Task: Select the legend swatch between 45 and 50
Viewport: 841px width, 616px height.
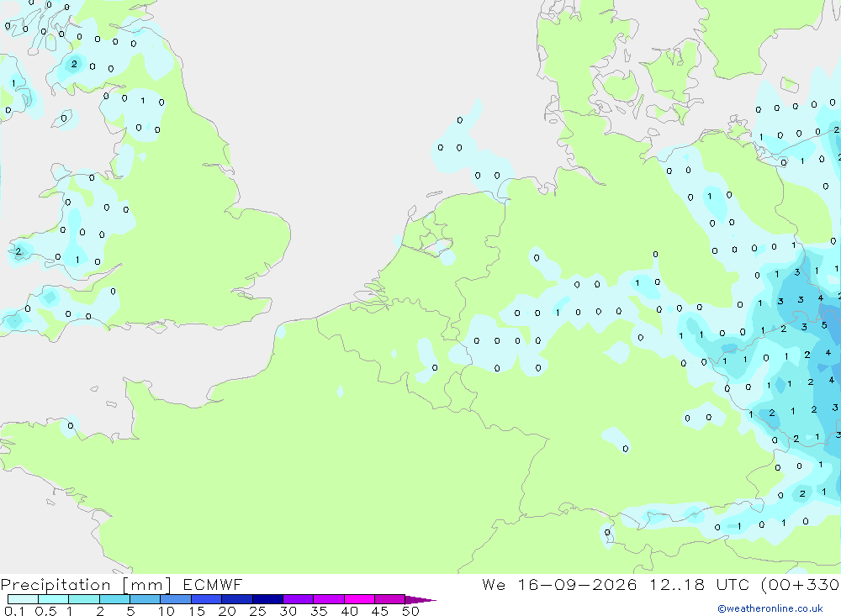Action: (390, 599)
